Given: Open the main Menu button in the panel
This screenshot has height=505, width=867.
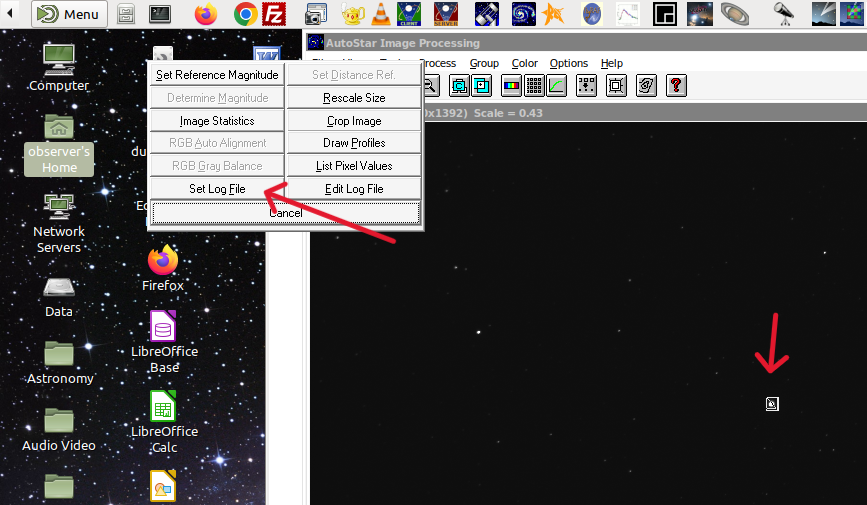Looking at the screenshot, I should click(x=69, y=14).
